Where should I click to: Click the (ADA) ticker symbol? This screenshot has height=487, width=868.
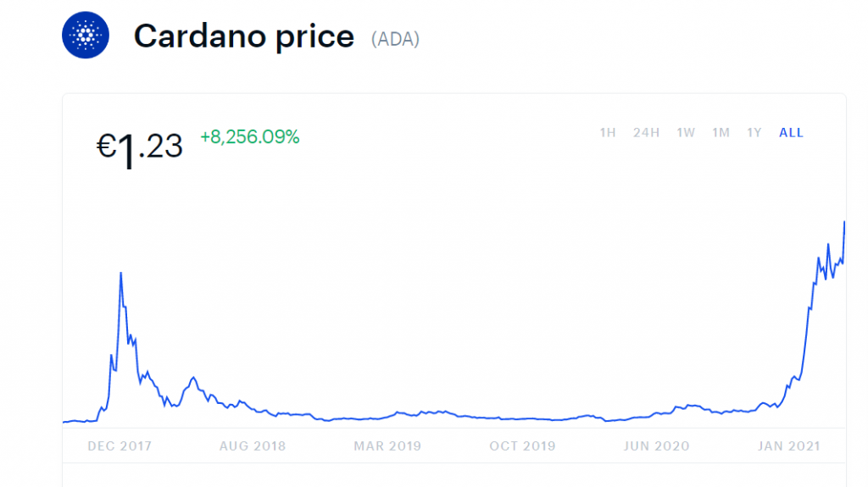pyautogui.click(x=395, y=39)
